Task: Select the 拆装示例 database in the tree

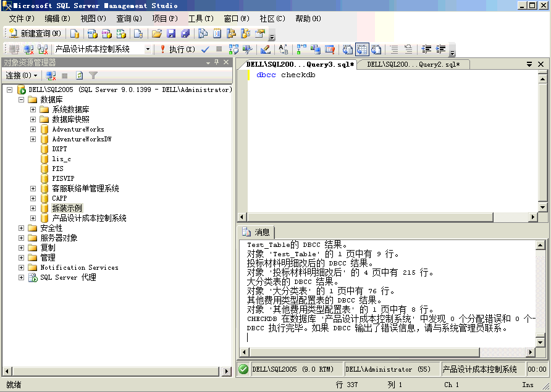Action: [67, 208]
